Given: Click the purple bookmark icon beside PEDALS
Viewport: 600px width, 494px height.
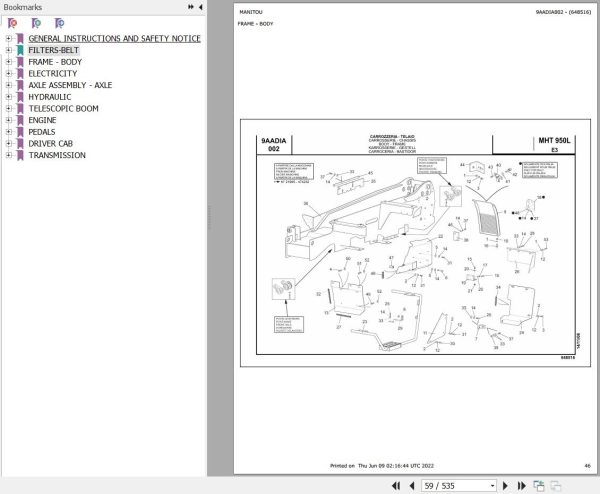Looking at the screenshot, I should point(20,132).
